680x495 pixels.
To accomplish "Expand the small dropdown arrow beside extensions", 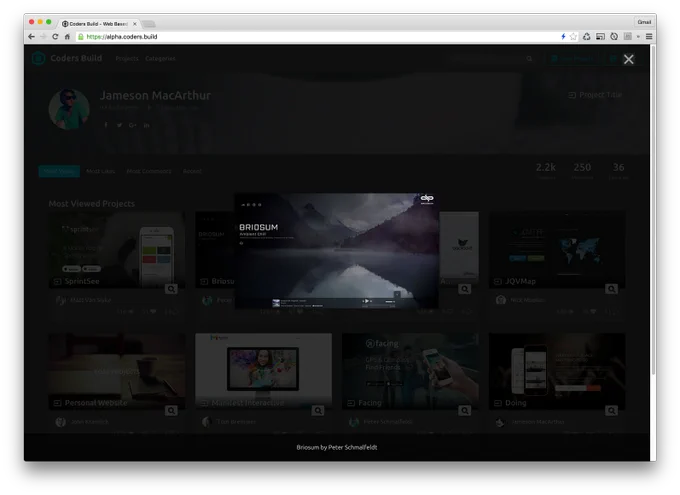I will coord(638,37).
